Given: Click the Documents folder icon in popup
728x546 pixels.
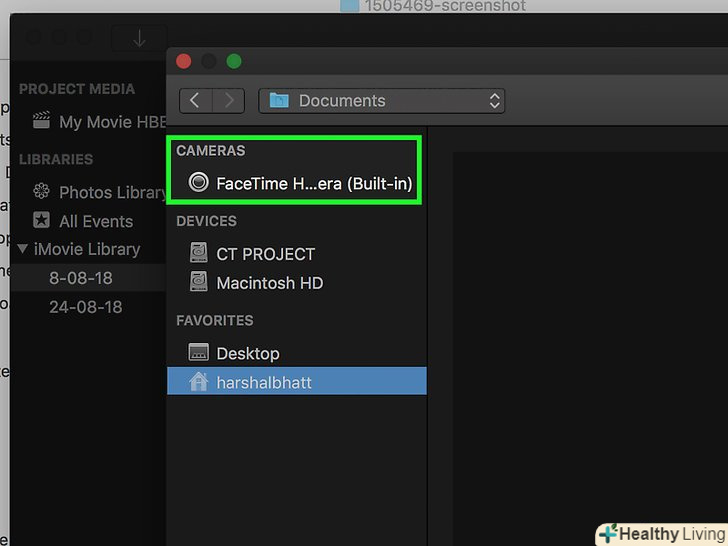Looking at the screenshot, I should pyautogui.click(x=279, y=100).
